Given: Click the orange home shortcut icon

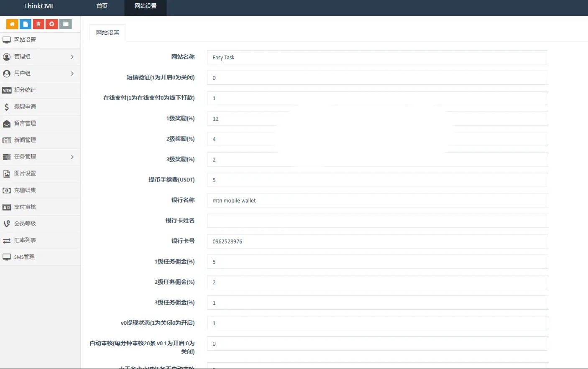Looking at the screenshot, I should coord(12,24).
